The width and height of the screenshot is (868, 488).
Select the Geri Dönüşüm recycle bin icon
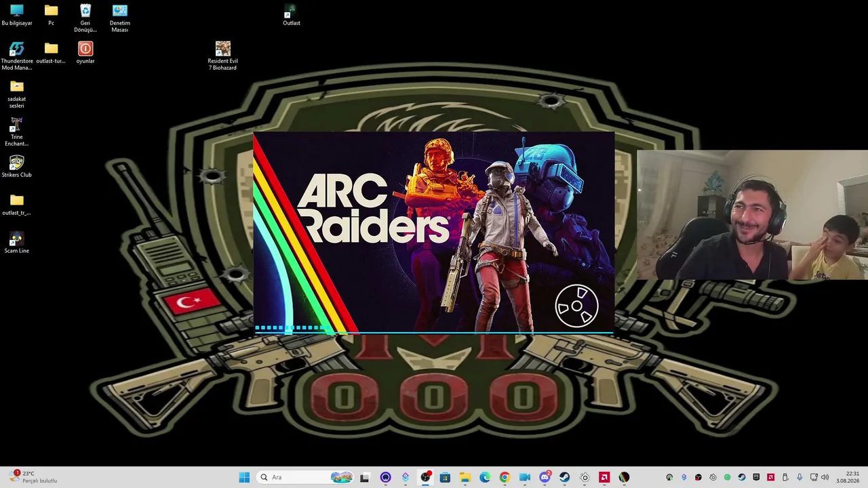pyautogui.click(x=85, y=18)
